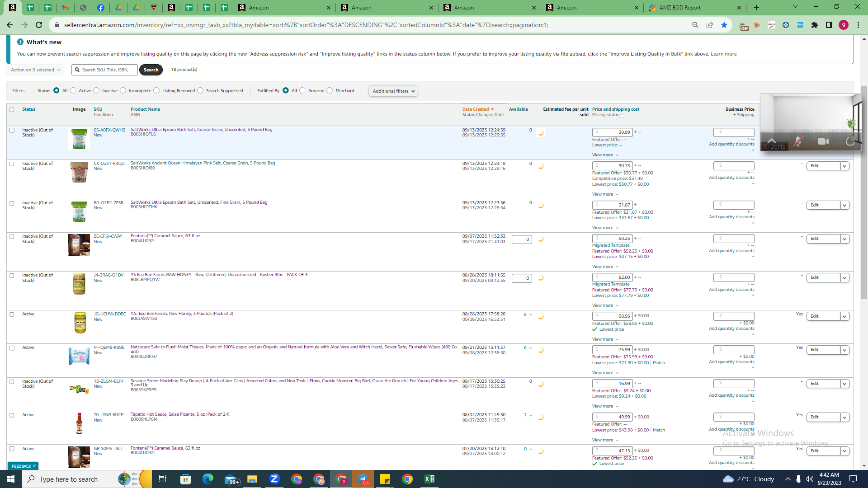Open Zoom from the taskbar

[x=274, y=479]
